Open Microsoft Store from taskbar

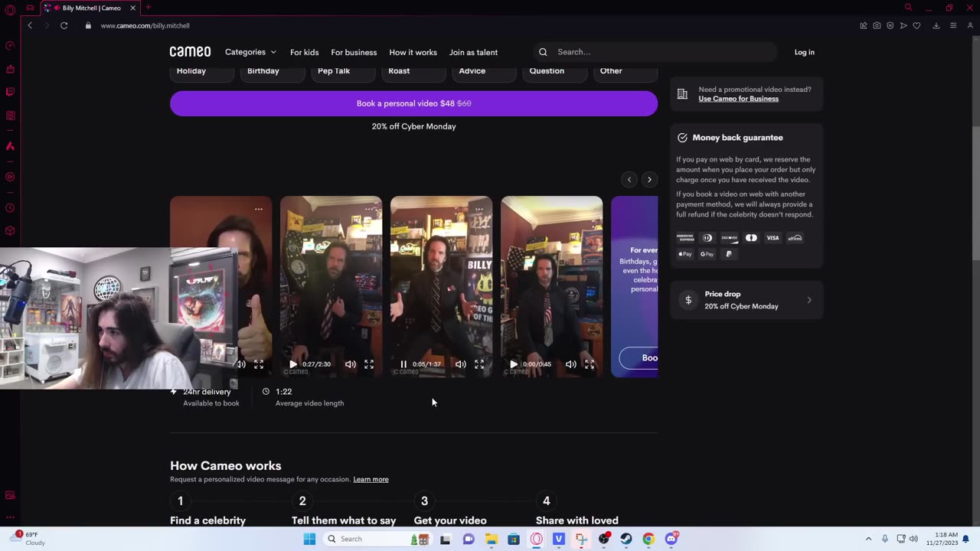pos(514,539)
